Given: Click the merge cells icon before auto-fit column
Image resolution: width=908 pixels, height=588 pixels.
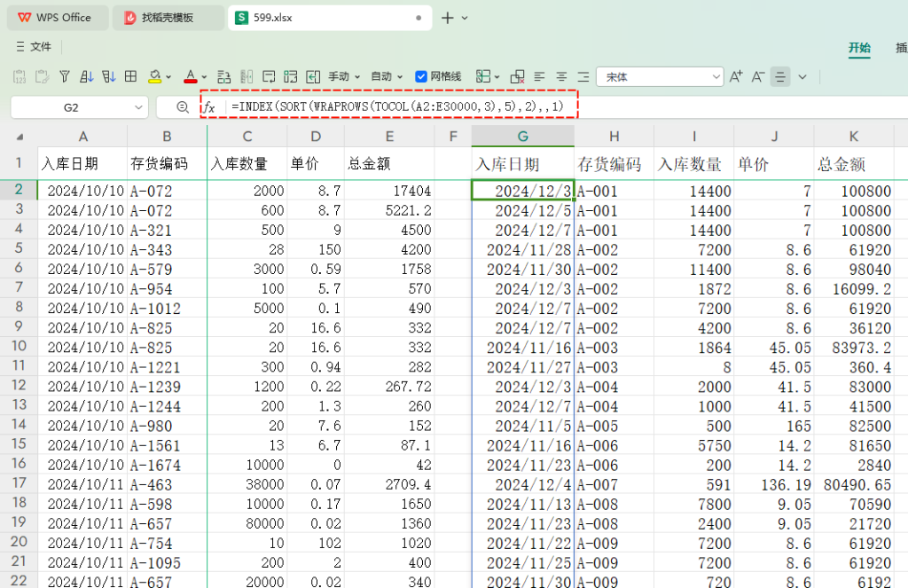Looking at the screenshot, I should (291, 76).
